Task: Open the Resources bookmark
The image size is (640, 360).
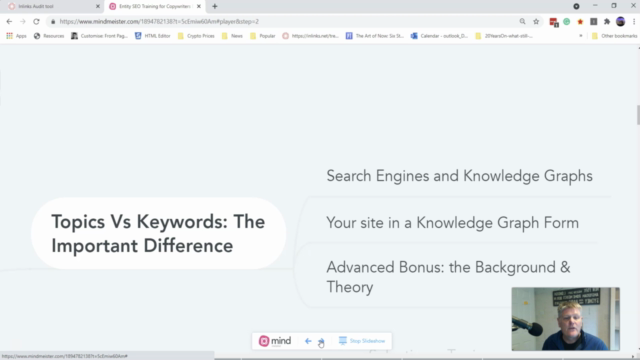Action: 49,36
